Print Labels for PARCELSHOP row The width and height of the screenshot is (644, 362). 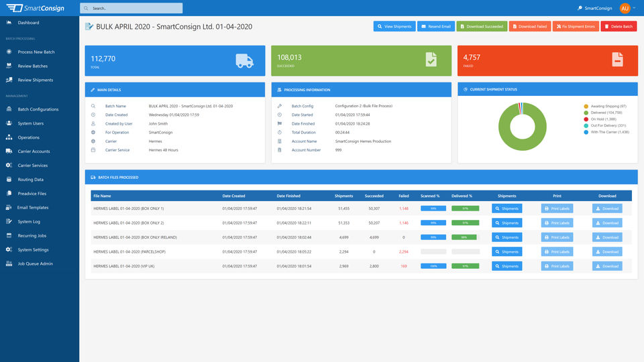click(557, 251)
